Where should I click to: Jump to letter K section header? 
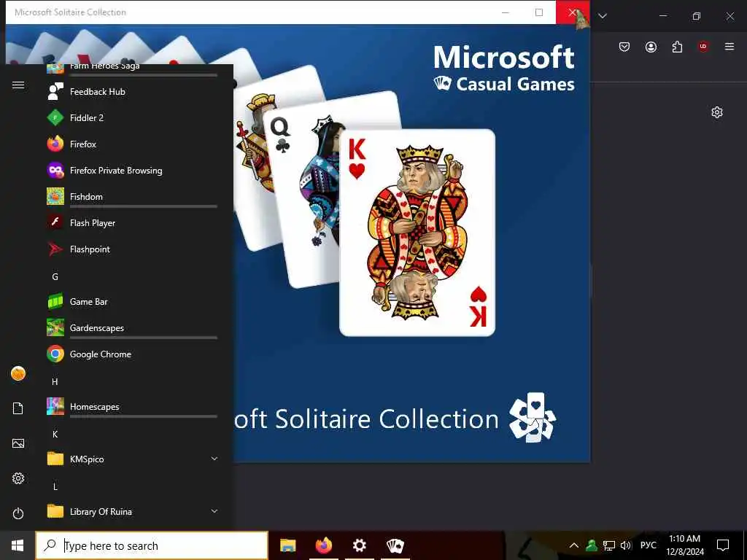pyautogui.click(x=55, y=434)
